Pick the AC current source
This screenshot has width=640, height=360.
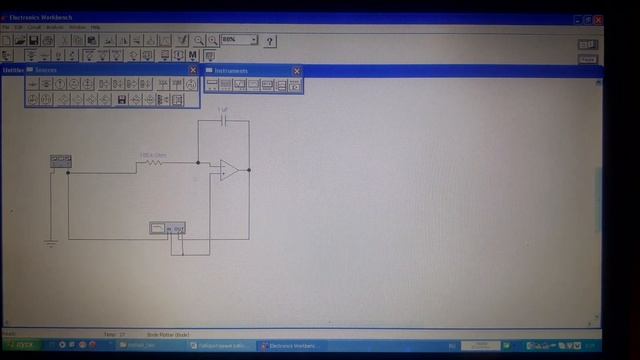coord(88,84)
